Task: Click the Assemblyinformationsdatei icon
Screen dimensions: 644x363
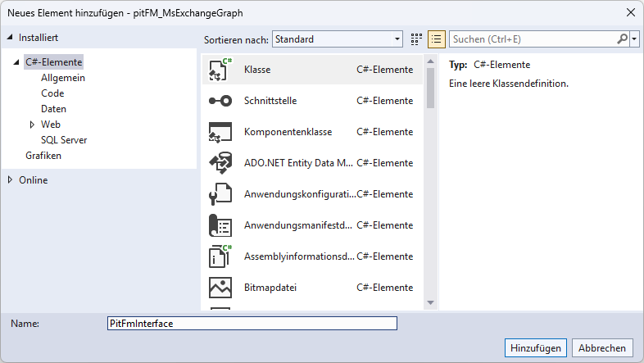Action: [220, 256]
